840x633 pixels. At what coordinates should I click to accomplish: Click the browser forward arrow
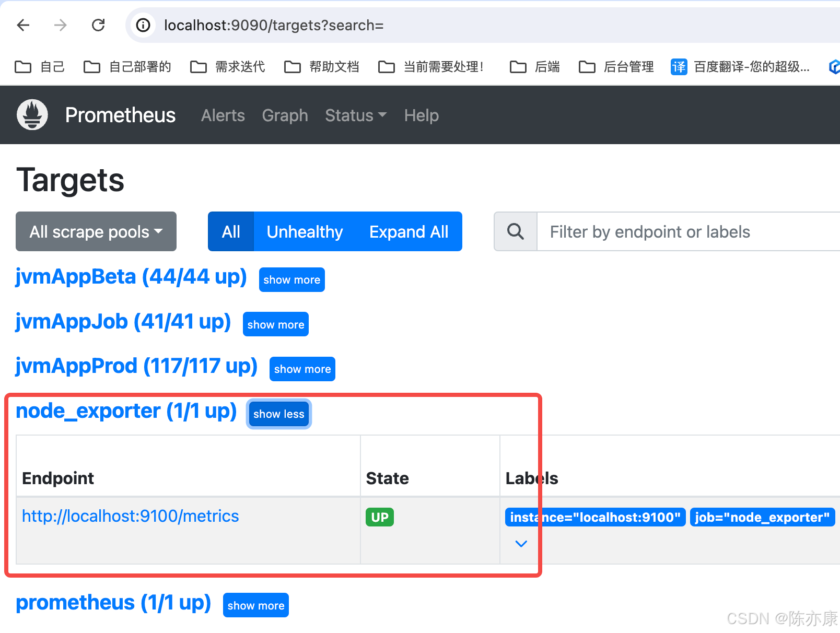coord(61,25)
